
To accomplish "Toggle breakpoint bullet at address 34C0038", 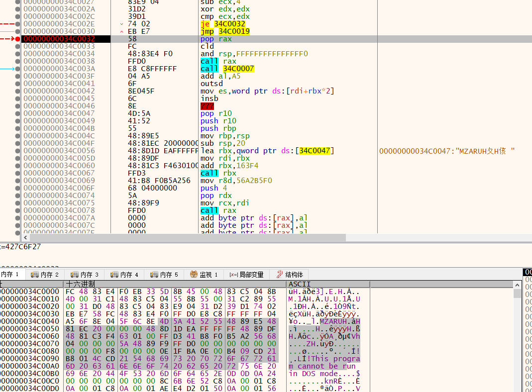I will pyautogui.click(x=17, y=61).
